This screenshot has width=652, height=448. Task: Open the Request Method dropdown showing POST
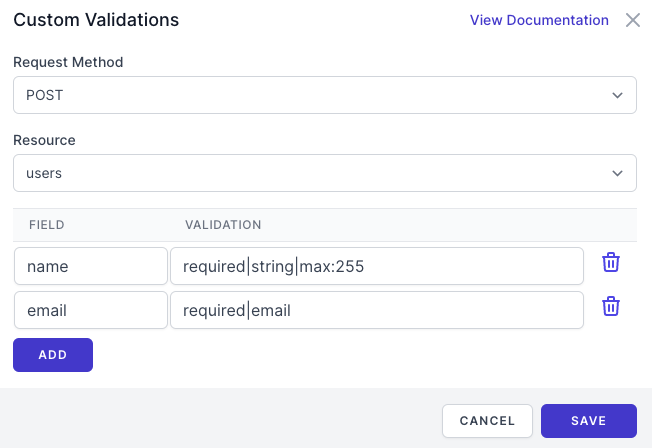pos(325,95)
